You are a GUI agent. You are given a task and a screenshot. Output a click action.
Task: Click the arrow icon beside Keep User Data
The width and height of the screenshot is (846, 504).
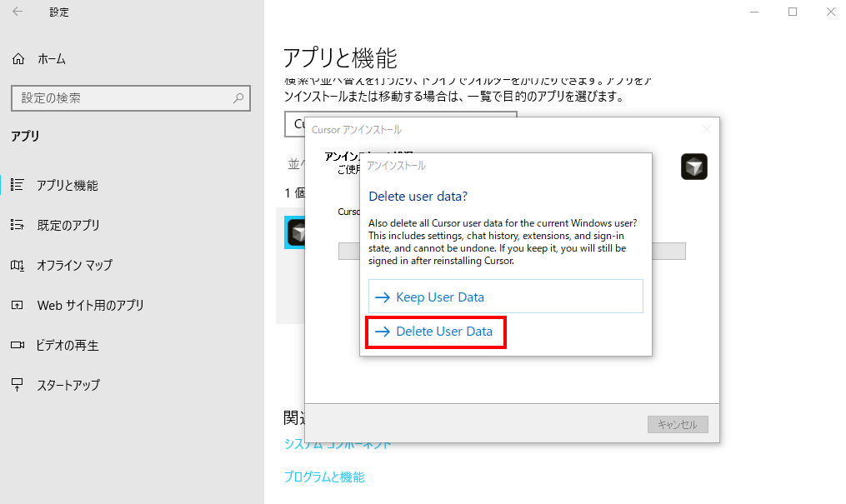[x=383, y=297]
